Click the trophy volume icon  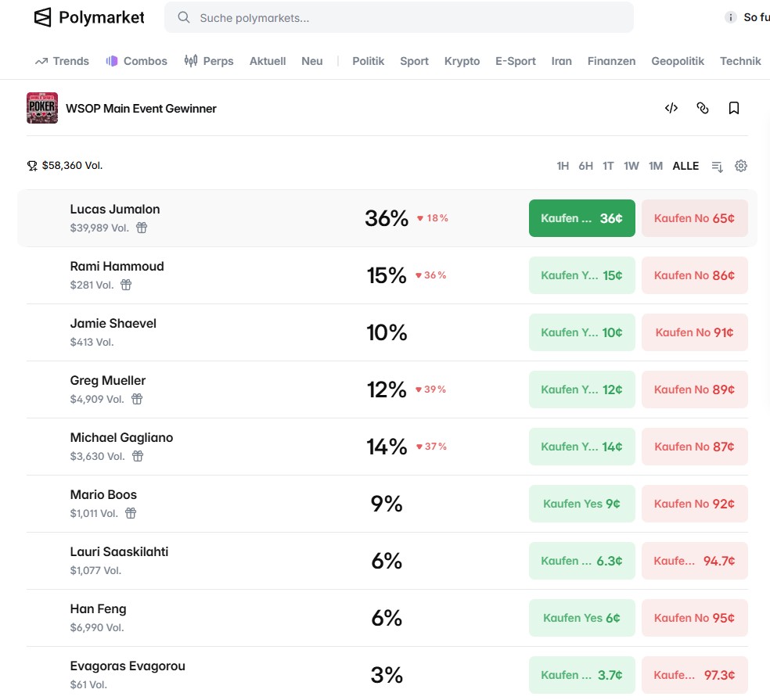point(32,166)
